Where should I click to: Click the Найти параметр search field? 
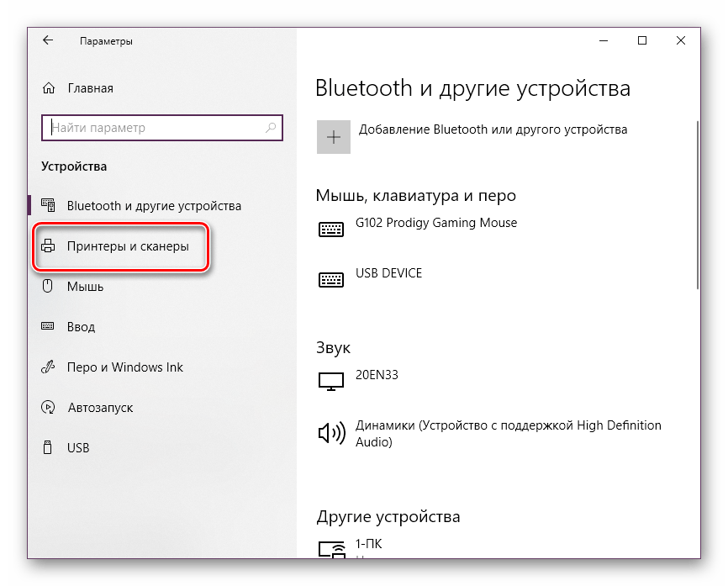click(x=156, y=128)
